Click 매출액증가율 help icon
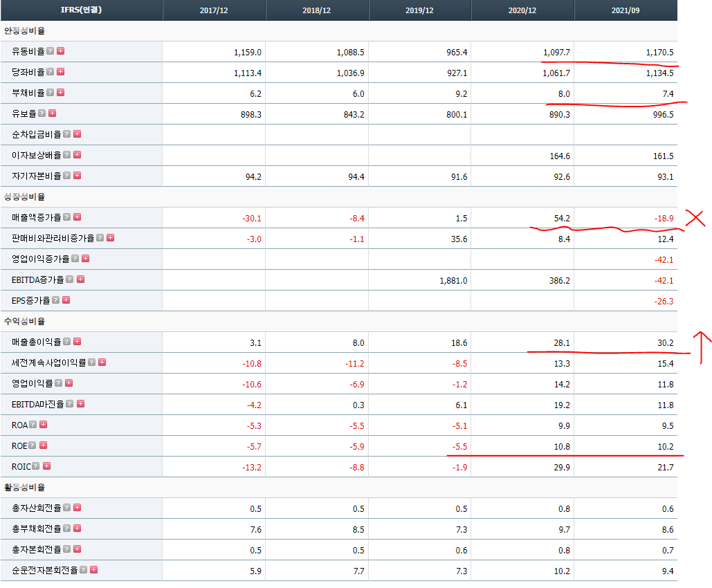The height and width of the screenshot is (588, 712). pyautogui.click(x=66, y=217)
